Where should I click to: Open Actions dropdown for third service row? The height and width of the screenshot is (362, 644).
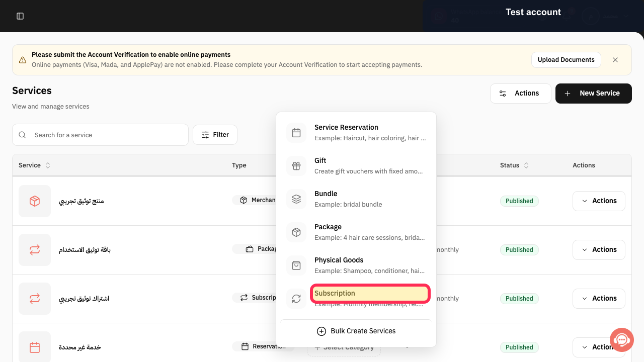pos(599,299)
